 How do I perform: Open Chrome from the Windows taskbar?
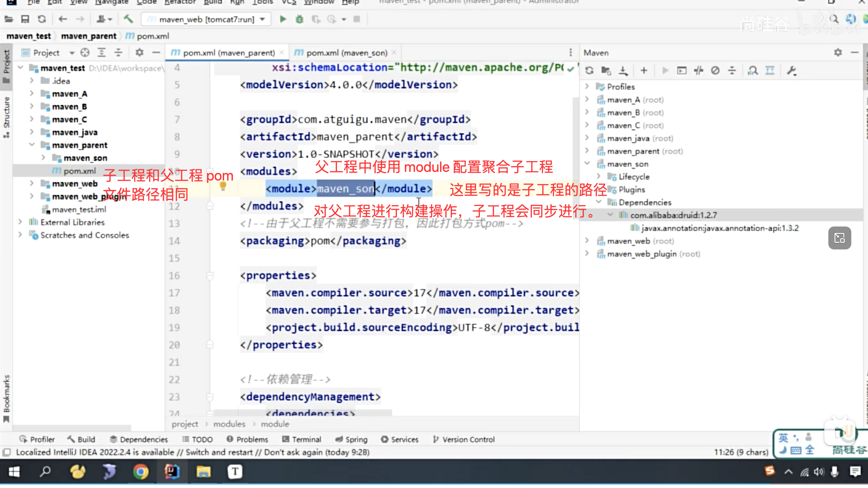[x=141, y=472]
